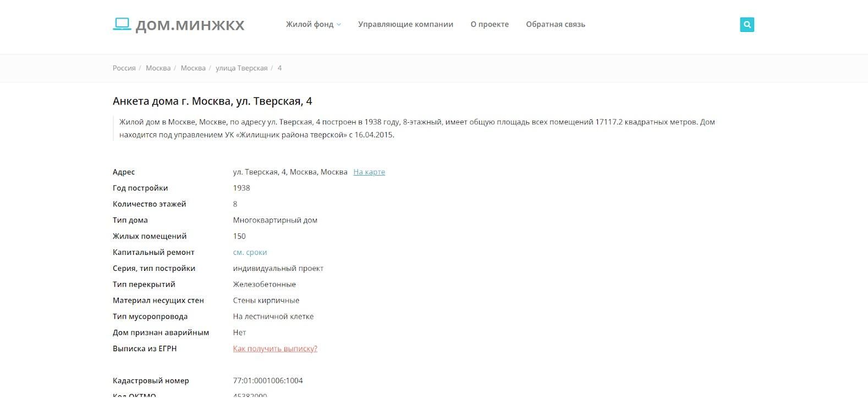This screenshot has width=868, height=398.
Task: Expand the Жилой фонд dropdown menu
Action: [x=310, y=24]
